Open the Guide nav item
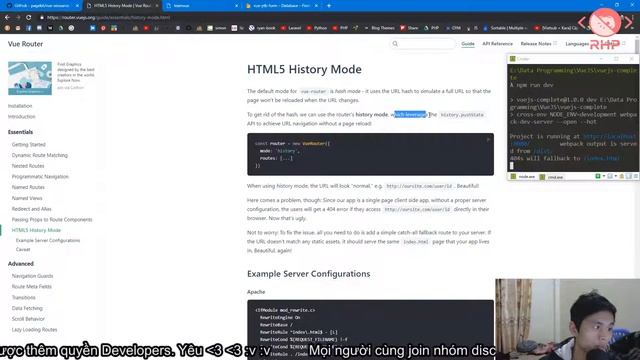 point(468,44)
